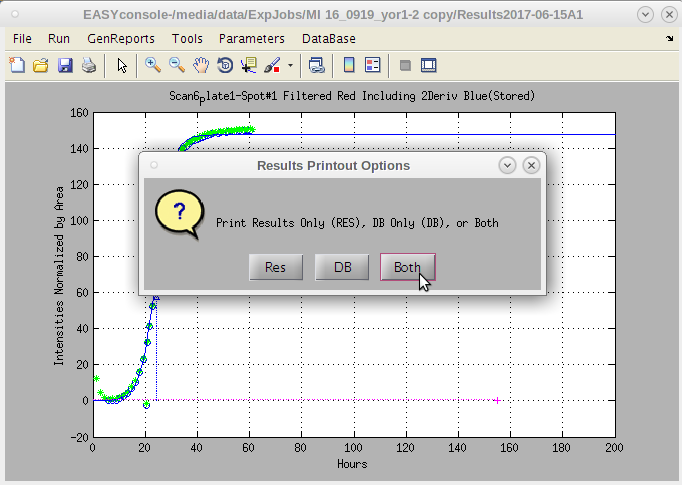Enable the Pan hand tool
Viewport: 682px width, 485px height.
coord(201,65)
